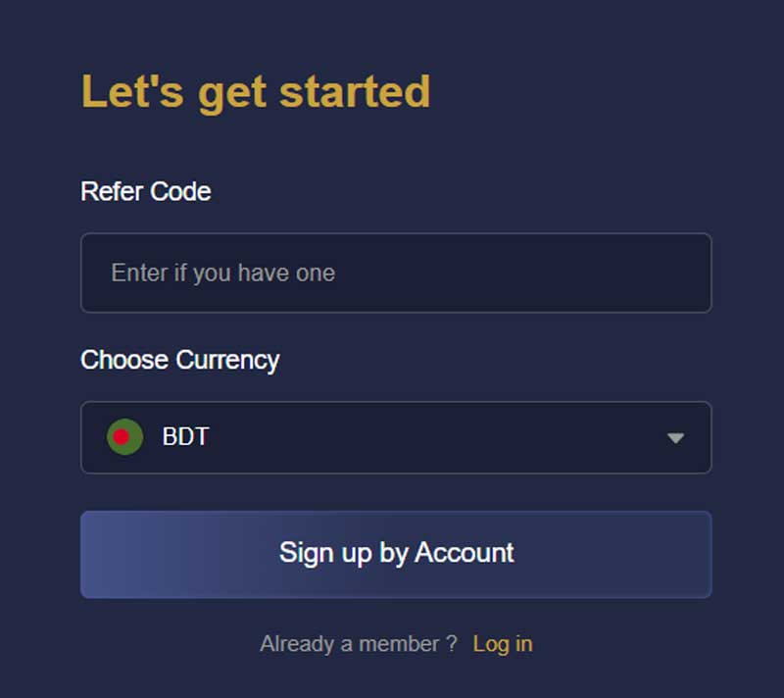
Task: Click the 'Refer Code' field label
Action: coord(145,192)
